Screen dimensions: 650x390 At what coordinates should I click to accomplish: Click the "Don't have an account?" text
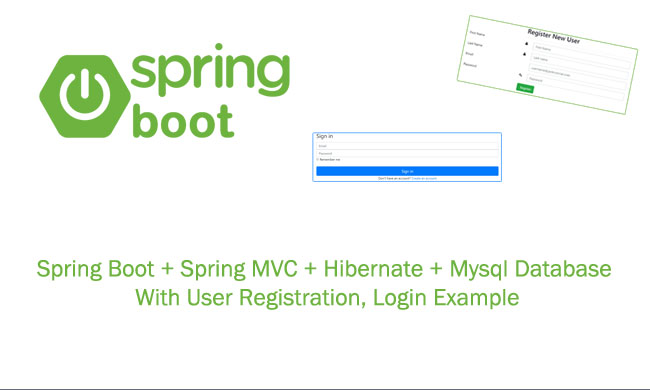click(395, 179)
